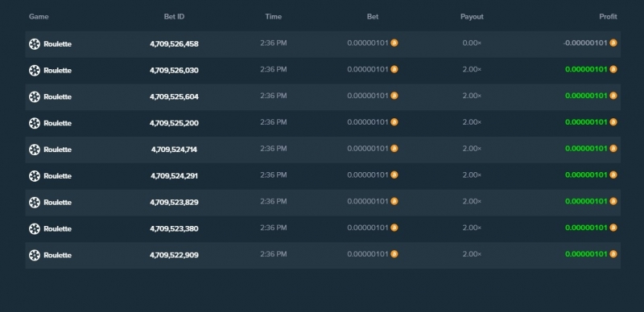Click the Time column header
The height and width of the screenshot is (312, 644).
tap(274, 17)
